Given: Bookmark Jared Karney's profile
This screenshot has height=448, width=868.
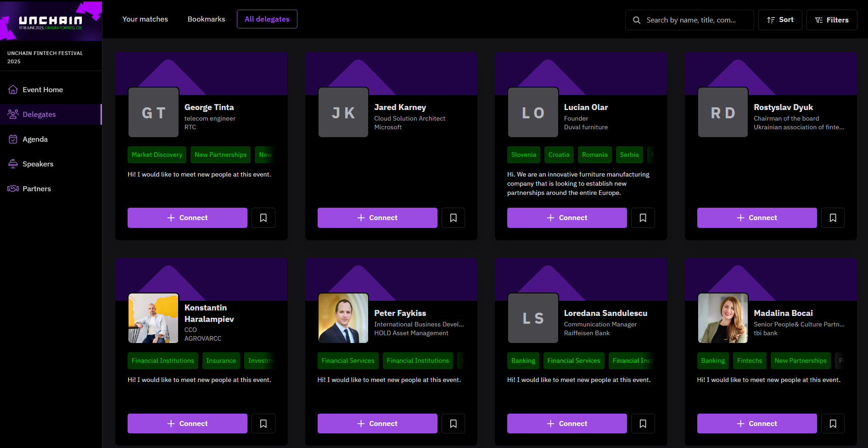Looking at the screenshot, I should pos(454,218).
